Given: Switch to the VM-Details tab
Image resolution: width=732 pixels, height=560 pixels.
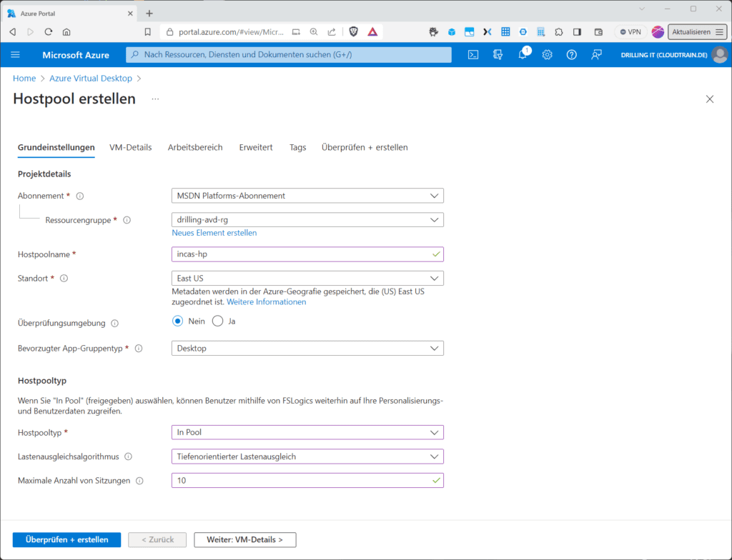Looking at the screenshot, I should tap(130, 147).
